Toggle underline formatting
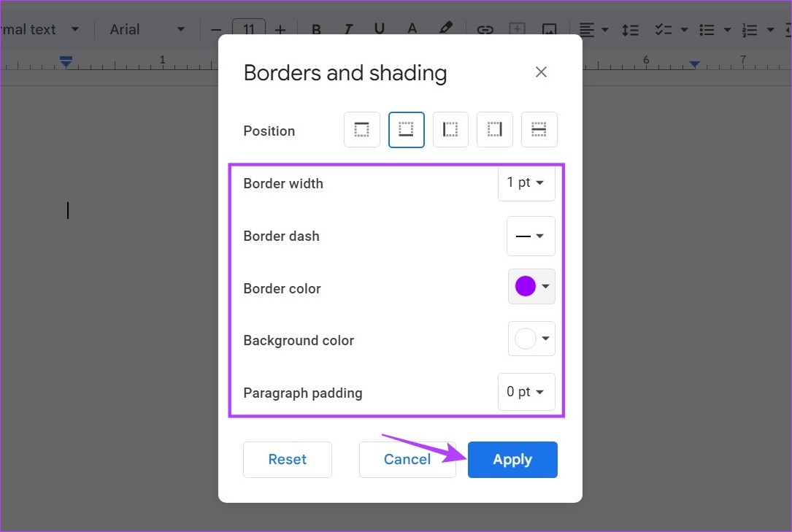The image size is (792, 532). [380, 28]
